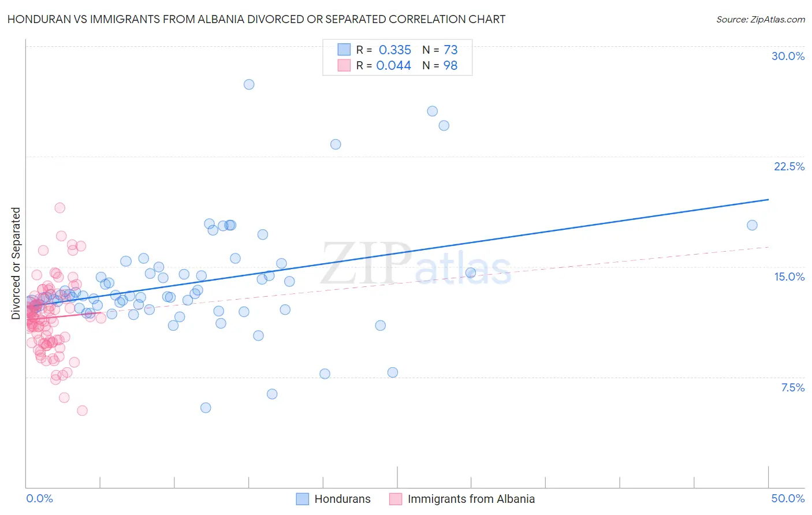Click the 22.5% y-axis label
This screenshot has height=515, width=812.
tap(789, 166)
